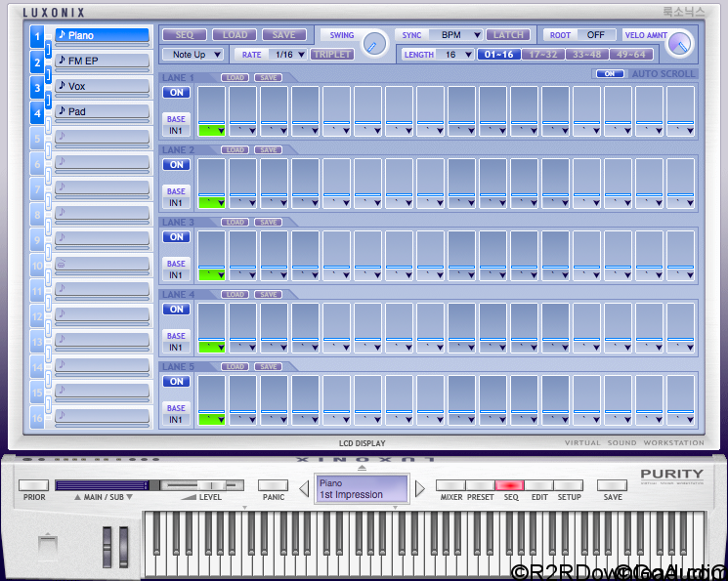
Task: Click the PRIOR button
Action: 33,485
